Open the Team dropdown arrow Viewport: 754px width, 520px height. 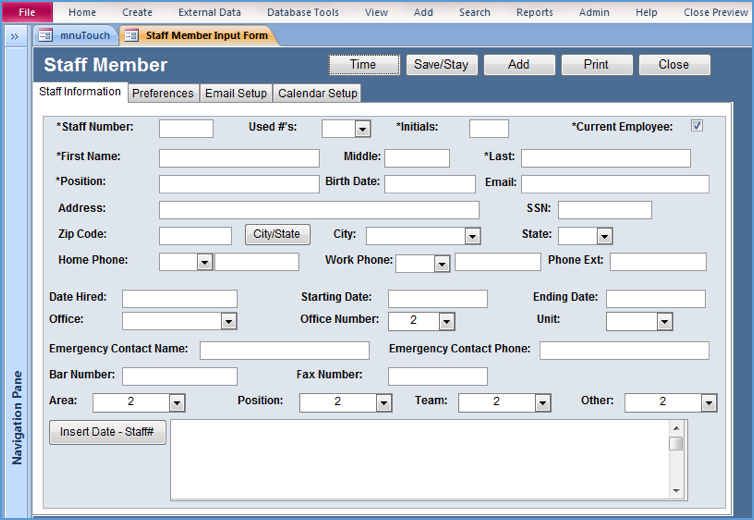pyautogui.click(x=542, y=402)
